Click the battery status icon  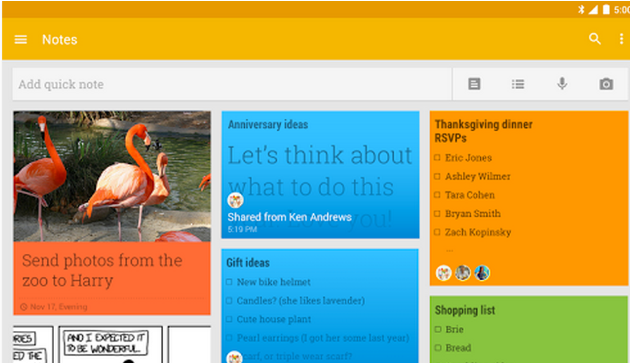click(x=606, y=9)
